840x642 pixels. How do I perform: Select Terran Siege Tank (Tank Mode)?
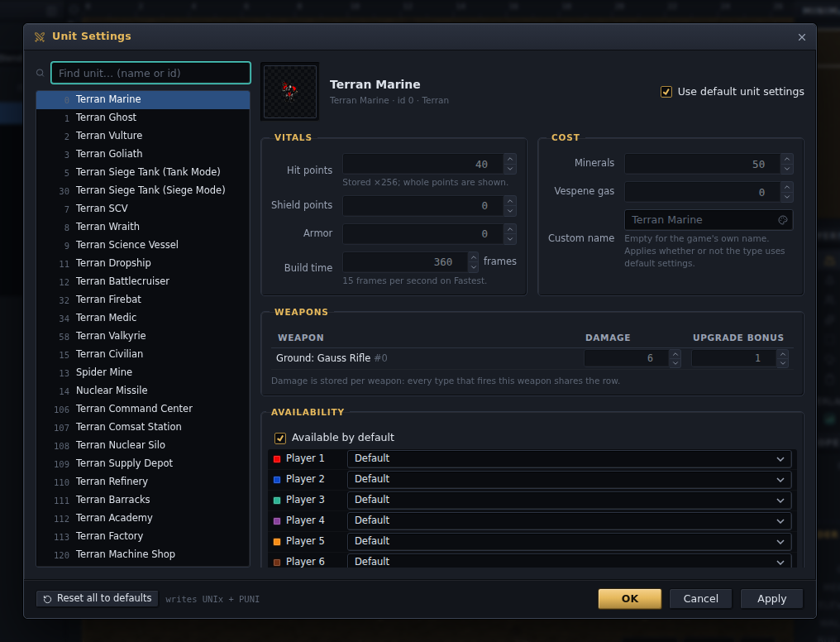tap(143, 172)
